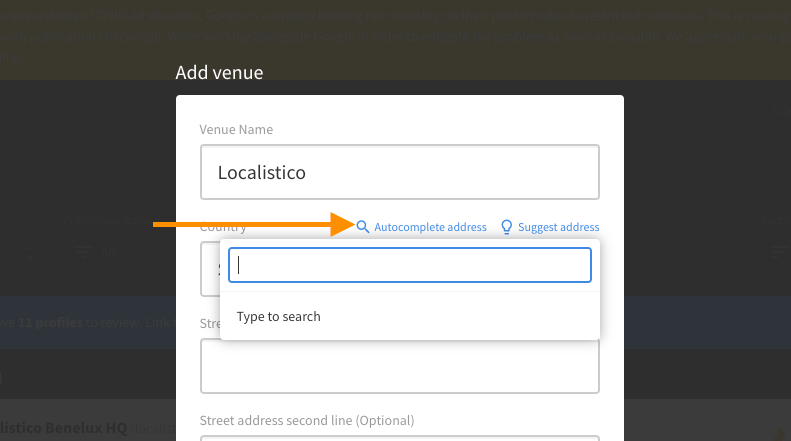Viewport: 791px width, 441px height.
Task: Click the Suggest address lightbulb icon
Action: [506, 227]
